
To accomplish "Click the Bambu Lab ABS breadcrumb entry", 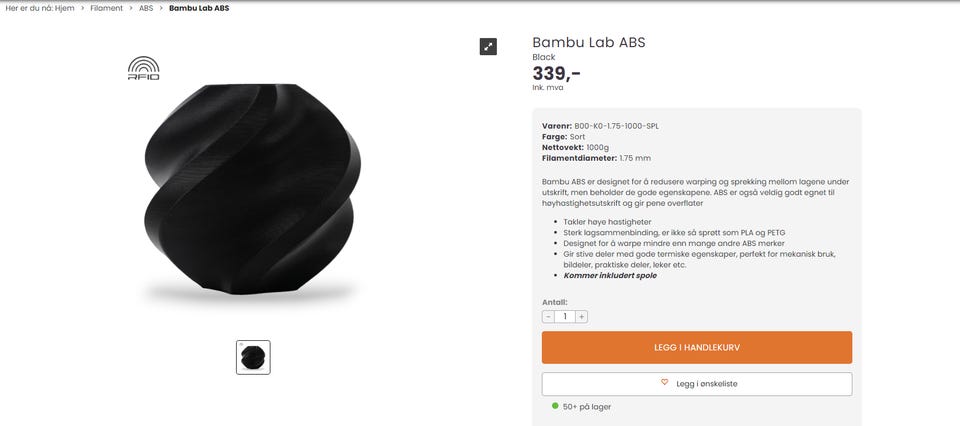I will pos(199,8).
